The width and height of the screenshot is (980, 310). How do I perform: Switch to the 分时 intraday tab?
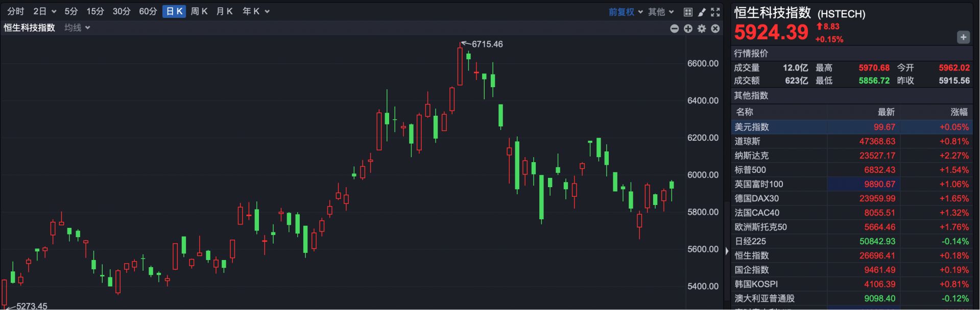[x=16, y=11]
